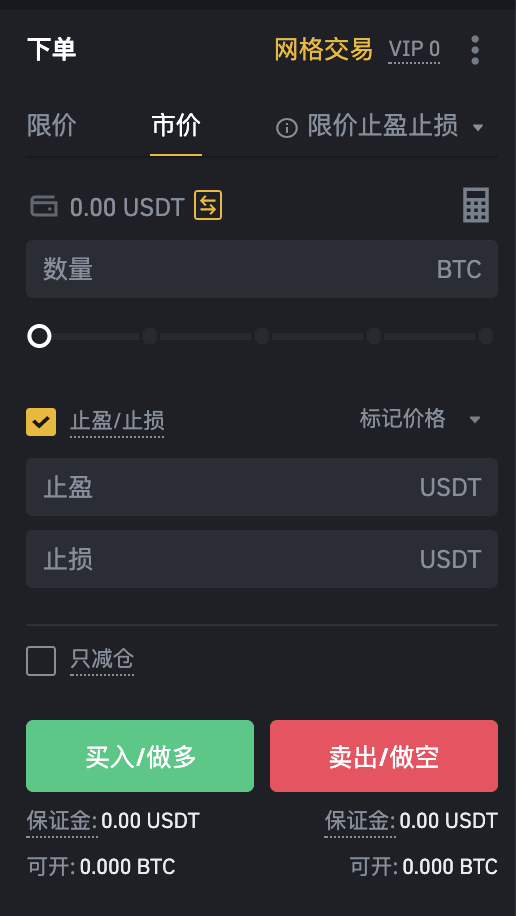Expand the 限价止盈止损 order type dropdown
The height and width of the screenshot is (916, 516).
(477, 127)
